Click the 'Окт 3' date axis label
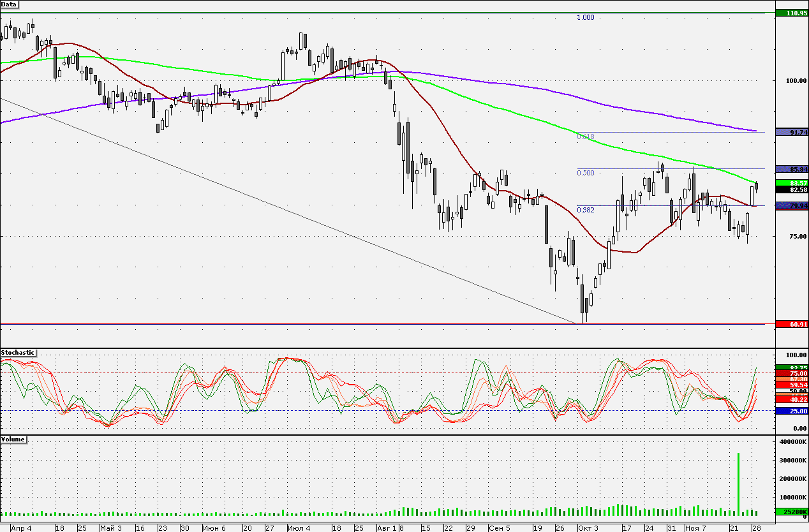Screen dimensions: 809x532 point(588,528)
